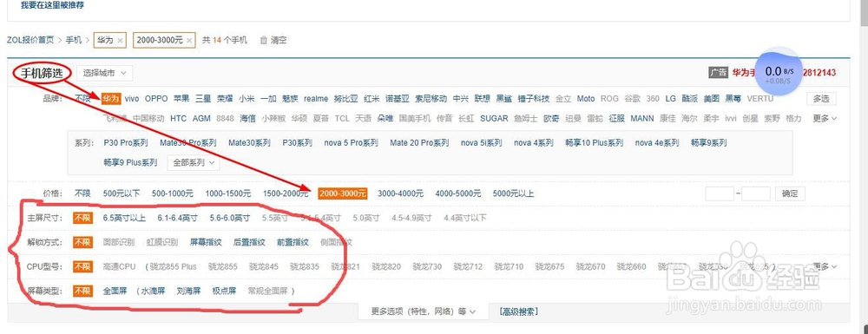Select 不限 in the 价格 row

click(83, 193)
